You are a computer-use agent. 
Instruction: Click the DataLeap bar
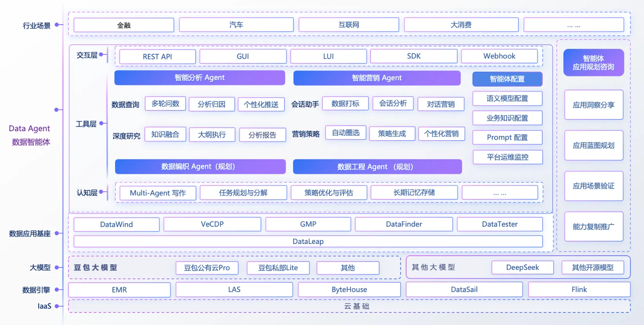[308, 241]
